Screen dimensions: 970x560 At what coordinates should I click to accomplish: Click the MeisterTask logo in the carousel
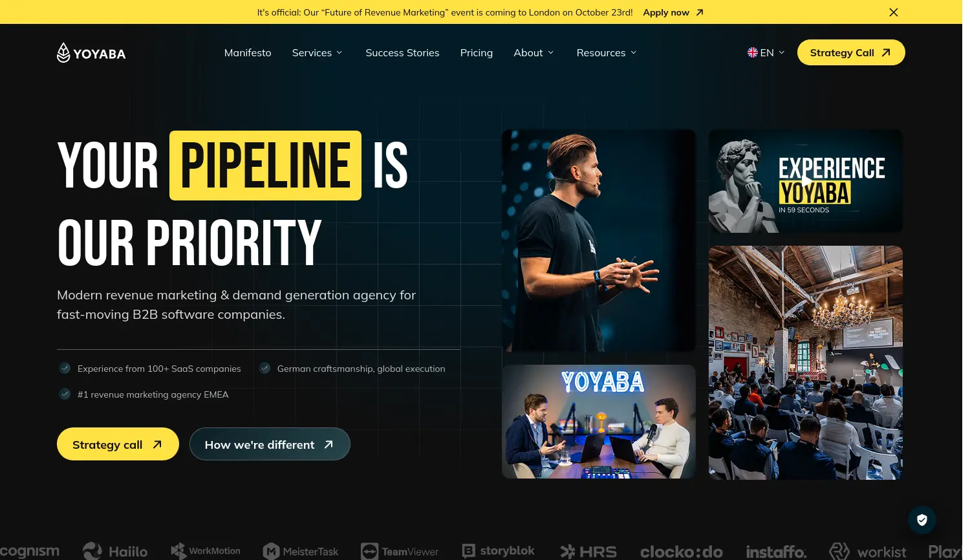[300, 551]
